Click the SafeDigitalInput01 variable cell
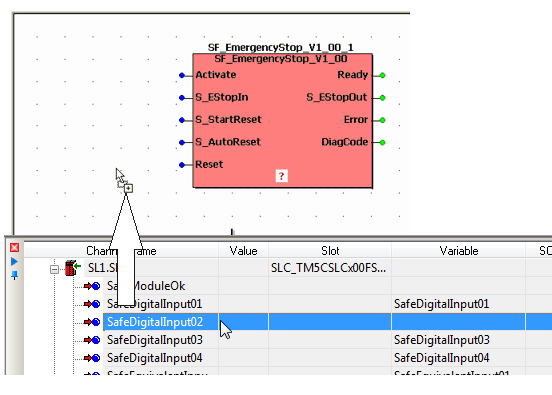 click(x=458, y=304)
